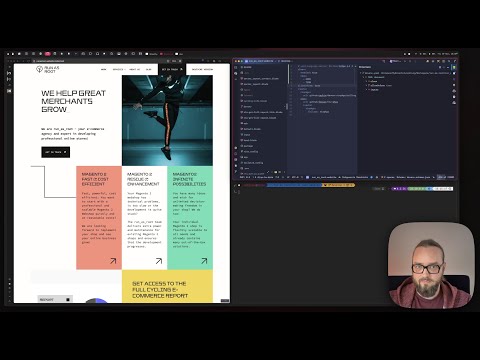Click 'Magento2 Infinite Possibilities' heading
Screen dimensions: 480x360
189,179
